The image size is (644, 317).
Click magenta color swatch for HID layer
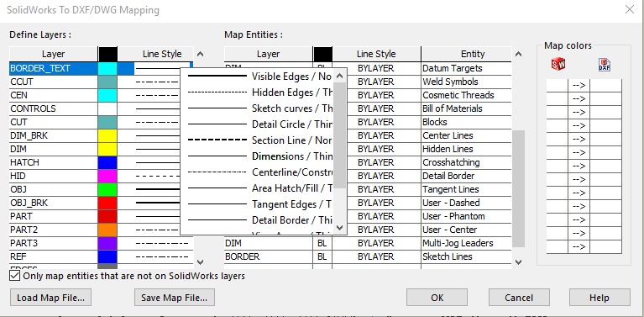pos(107,176)
